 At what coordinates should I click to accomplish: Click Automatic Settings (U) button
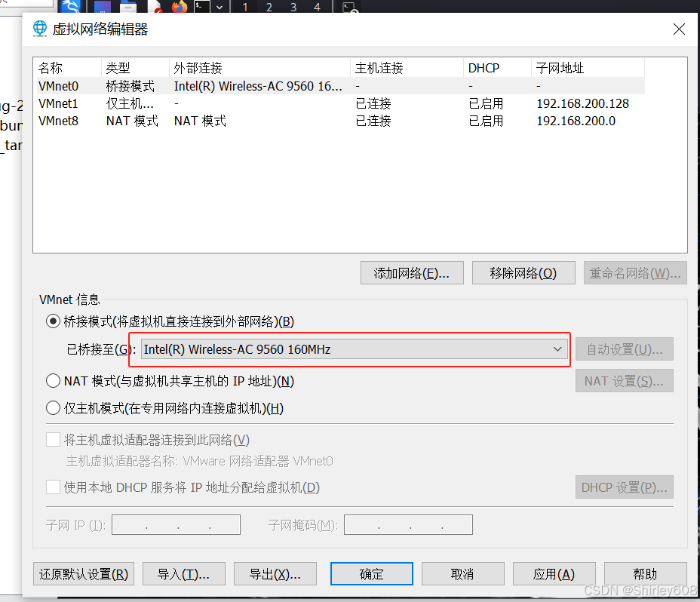click(624, 349)
